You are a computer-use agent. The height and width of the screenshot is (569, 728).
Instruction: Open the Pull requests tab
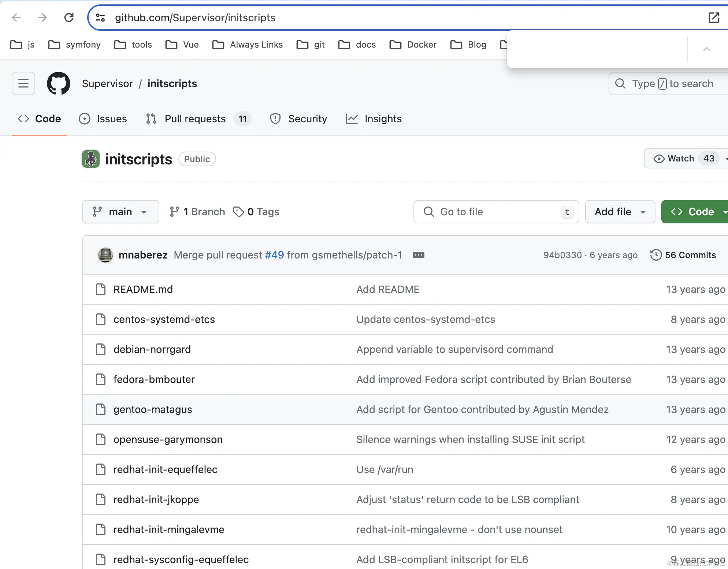click(195, 119)
